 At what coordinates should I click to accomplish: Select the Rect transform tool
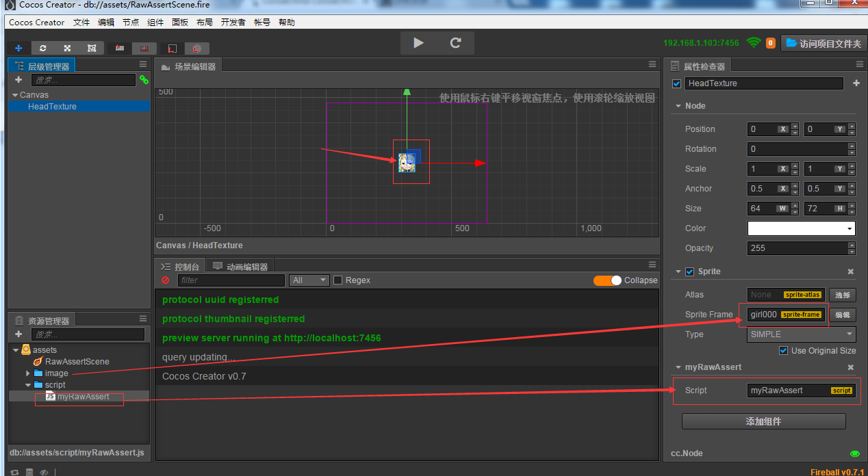click(x=92, y=48)
